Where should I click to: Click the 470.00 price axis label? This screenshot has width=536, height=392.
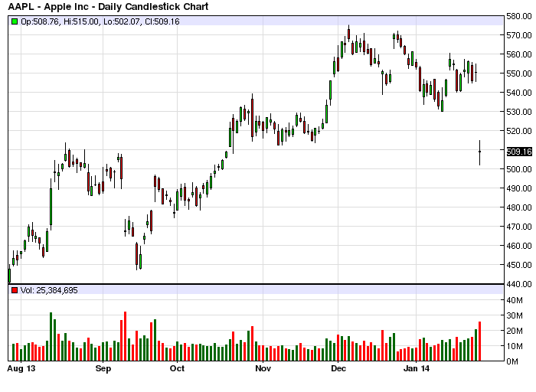pos(519,227)
